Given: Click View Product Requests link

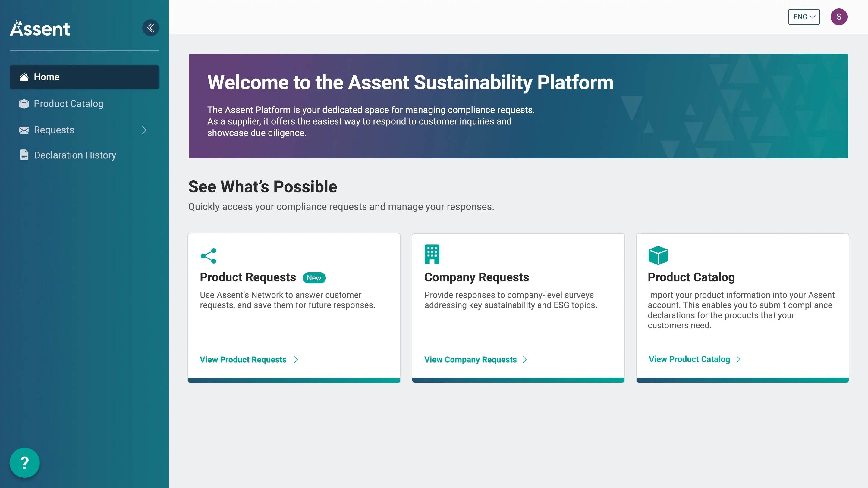Looking at the screenshot, I should (243, 360).
